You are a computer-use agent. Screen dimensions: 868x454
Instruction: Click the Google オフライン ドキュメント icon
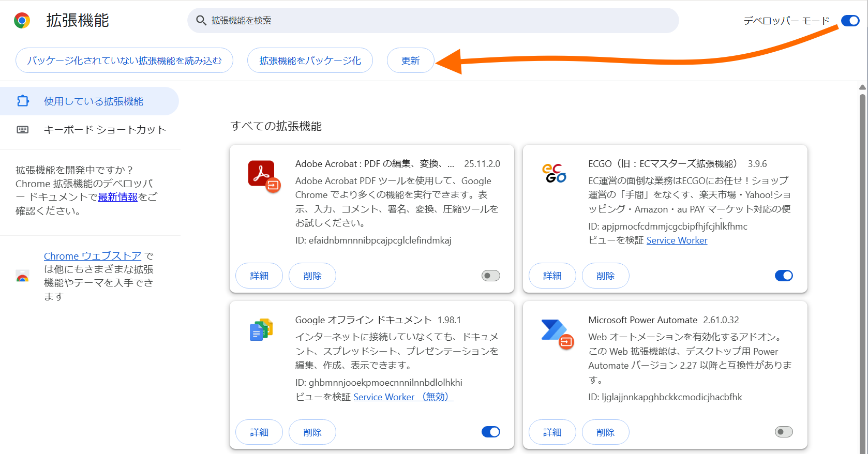coord(261,330)
